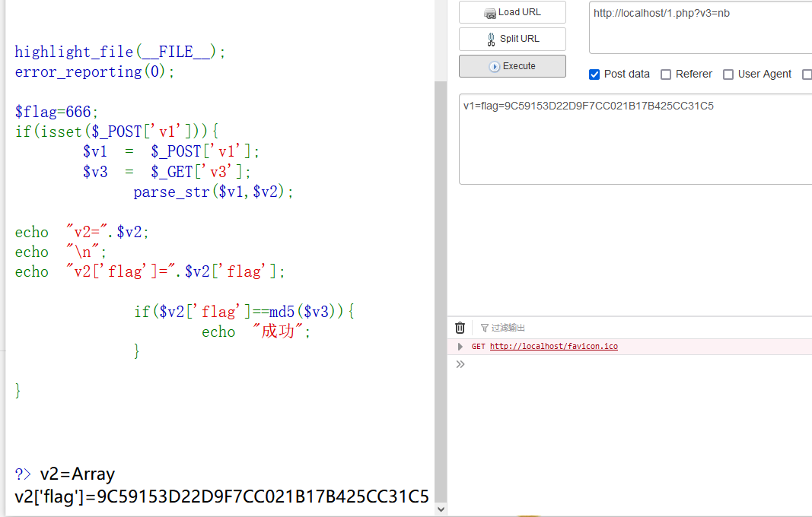Click the Load URL button
Image resolution: width=812 pixels, height=517 pixels.
click(512, 12)
